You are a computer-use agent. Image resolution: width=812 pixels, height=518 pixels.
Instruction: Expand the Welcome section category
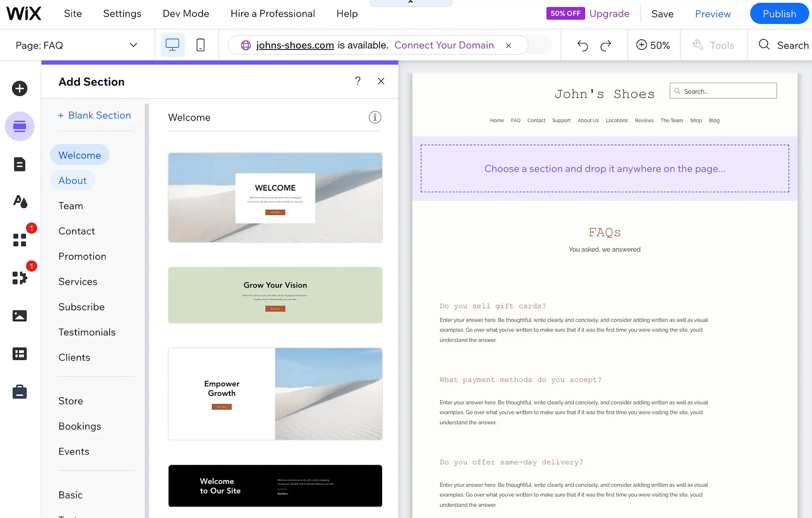click(79, 154)
